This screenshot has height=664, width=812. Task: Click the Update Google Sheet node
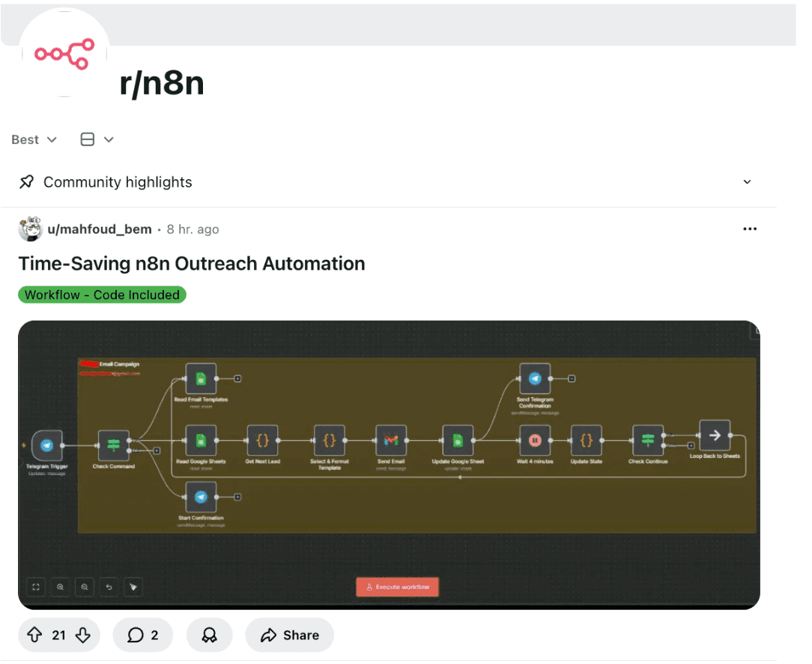[457, 440]
